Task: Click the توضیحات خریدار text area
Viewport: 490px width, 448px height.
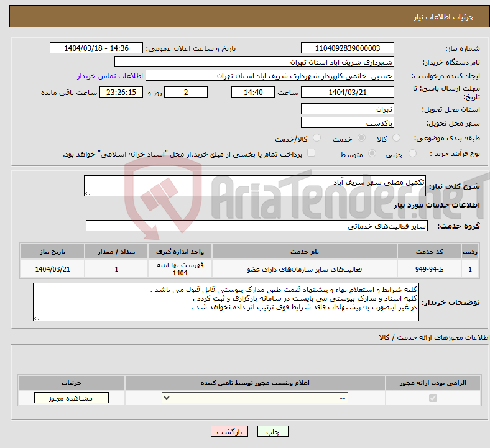Action: tap(226, 302)
